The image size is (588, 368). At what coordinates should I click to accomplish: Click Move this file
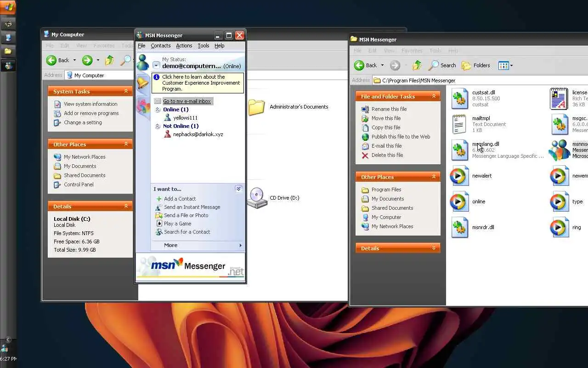(386, 118)
